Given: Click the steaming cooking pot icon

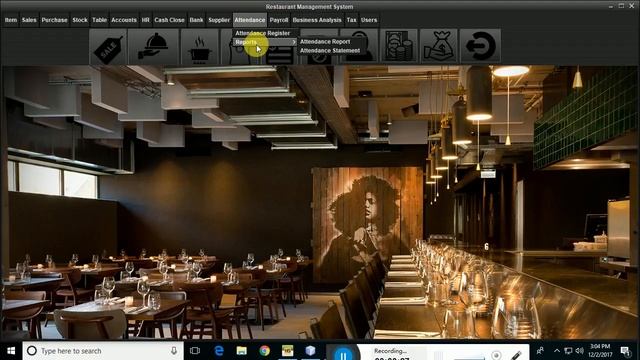Looking at the screenshot, I should pos(200,46).
